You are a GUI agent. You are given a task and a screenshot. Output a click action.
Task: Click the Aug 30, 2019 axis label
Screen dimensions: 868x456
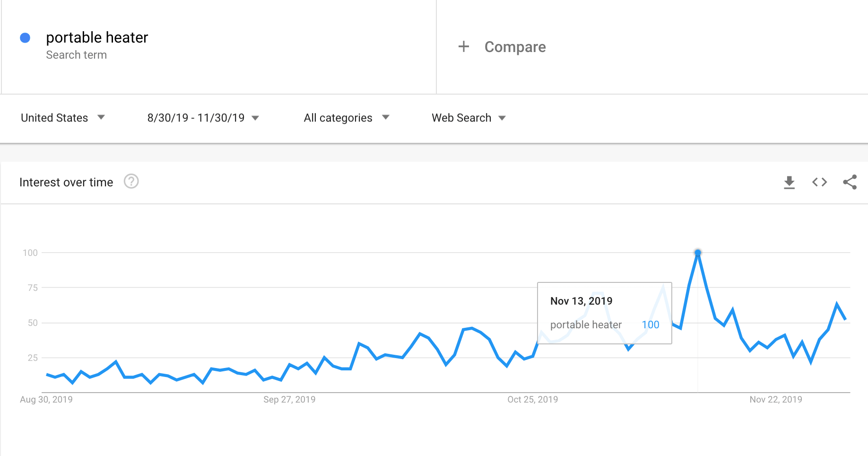click(46, 399)
